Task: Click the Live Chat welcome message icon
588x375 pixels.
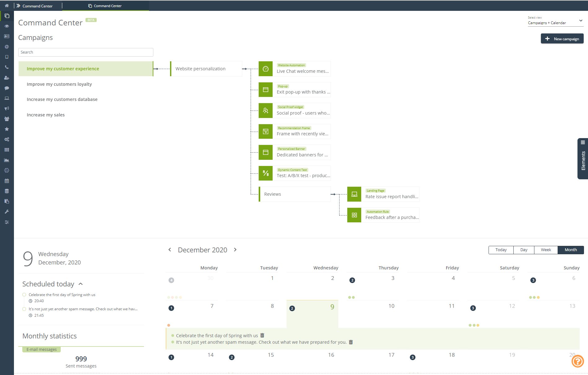Action: tap(265, 69)
